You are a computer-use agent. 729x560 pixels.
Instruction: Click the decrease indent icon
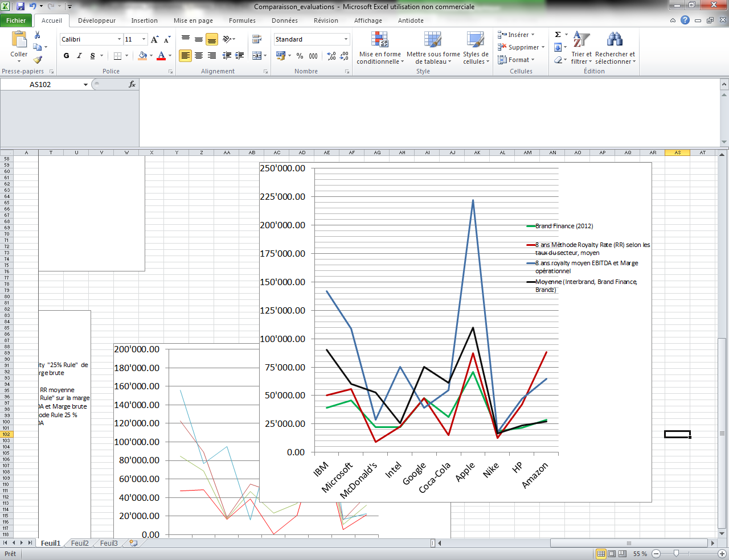click(x=227, y=56)
